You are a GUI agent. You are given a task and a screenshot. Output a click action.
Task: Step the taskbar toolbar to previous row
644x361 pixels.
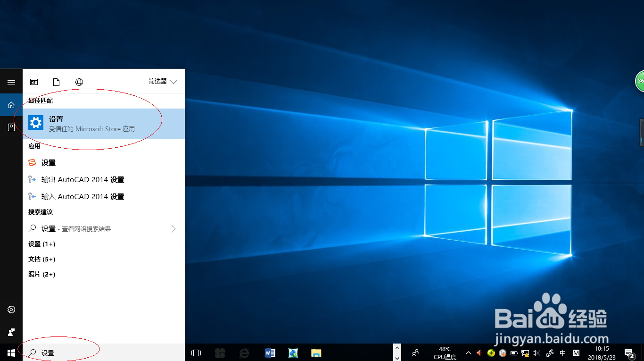(x=398, y=348)
